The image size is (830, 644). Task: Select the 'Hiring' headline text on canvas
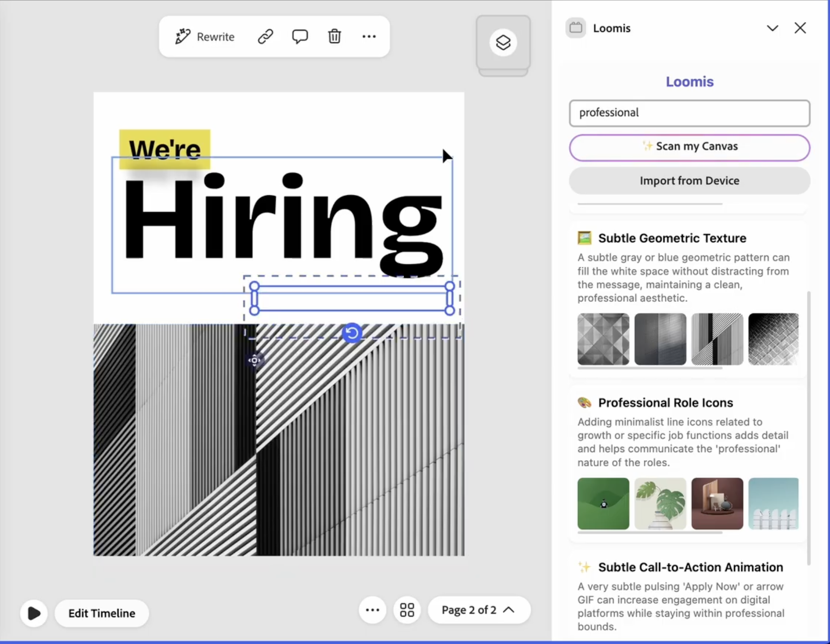[283, 225]
